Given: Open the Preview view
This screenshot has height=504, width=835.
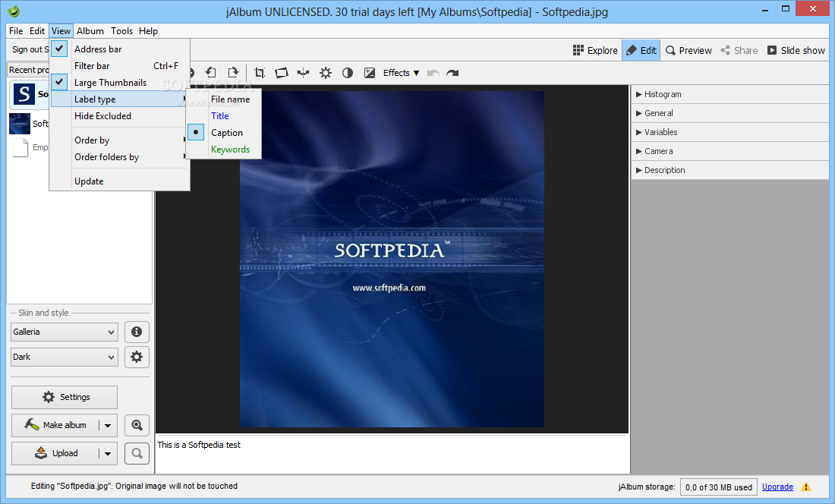Looking at the screenshot, I should pyautogui.click(x=688, y=51).
